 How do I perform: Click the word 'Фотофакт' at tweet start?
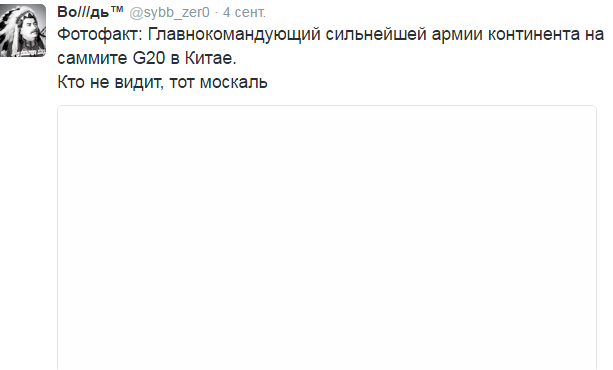coord(98,34)
